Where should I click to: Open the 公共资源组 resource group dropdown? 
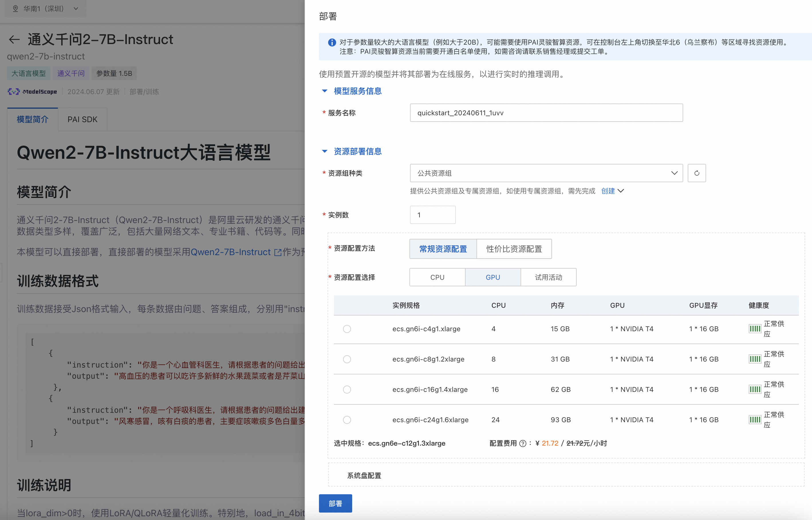[546, 173]
